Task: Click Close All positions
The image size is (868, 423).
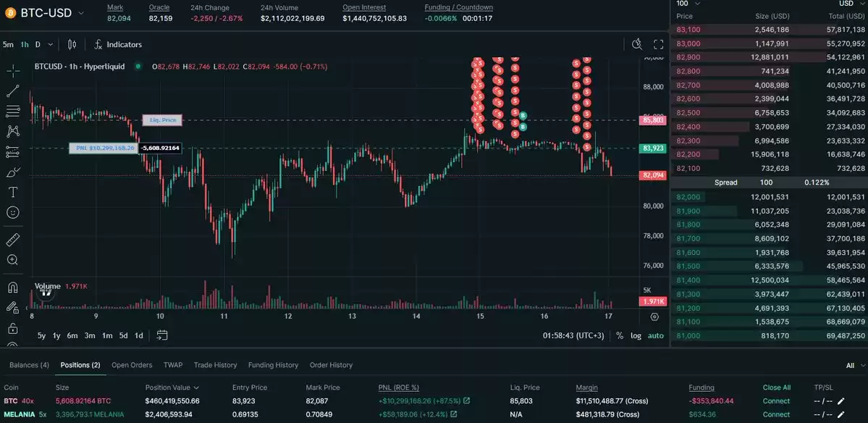Action: (777, 388)
